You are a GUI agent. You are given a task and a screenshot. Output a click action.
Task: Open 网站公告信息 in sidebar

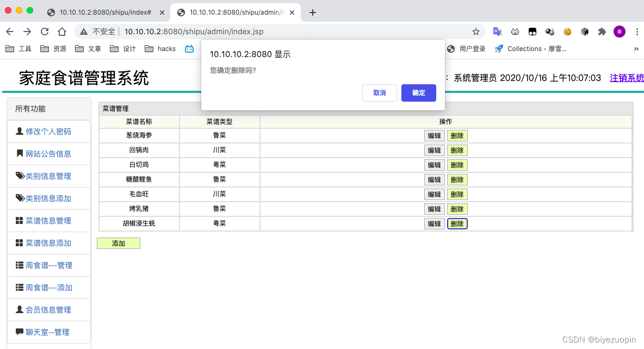tap(49, 153)
